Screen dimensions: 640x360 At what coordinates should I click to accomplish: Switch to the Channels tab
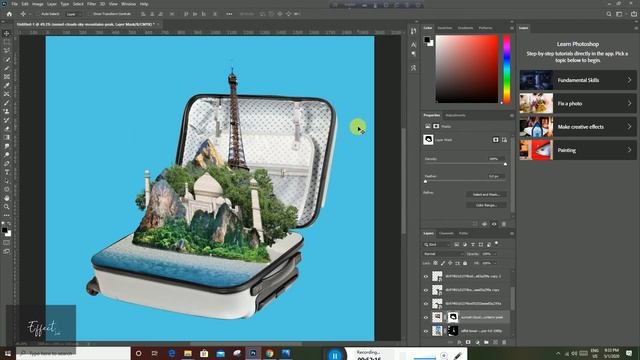point(446,233)
